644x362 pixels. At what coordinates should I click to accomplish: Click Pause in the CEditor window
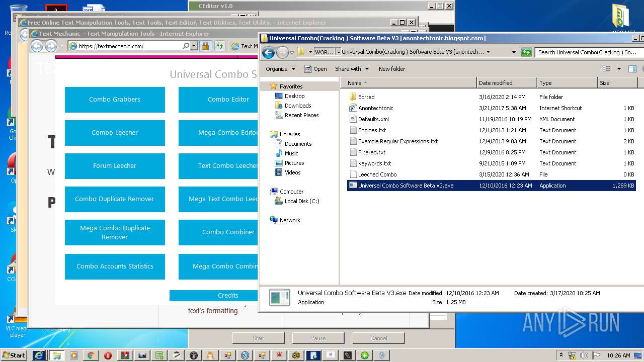tap(318, 338)
